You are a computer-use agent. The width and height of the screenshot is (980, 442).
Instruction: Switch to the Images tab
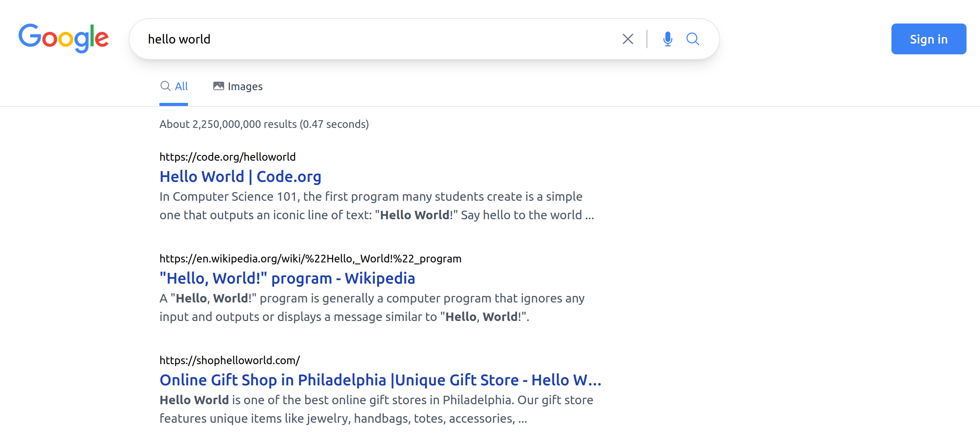tap(245, 86)
